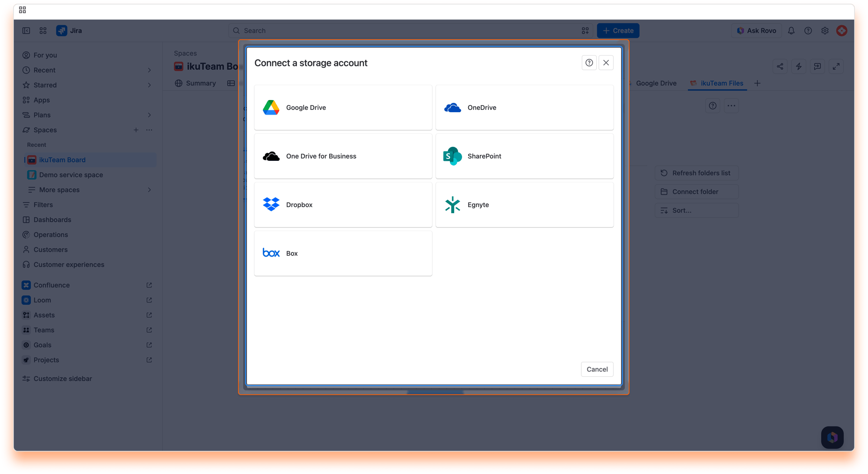
Task: Expand More spaces chevron
Action: (149, 190)
